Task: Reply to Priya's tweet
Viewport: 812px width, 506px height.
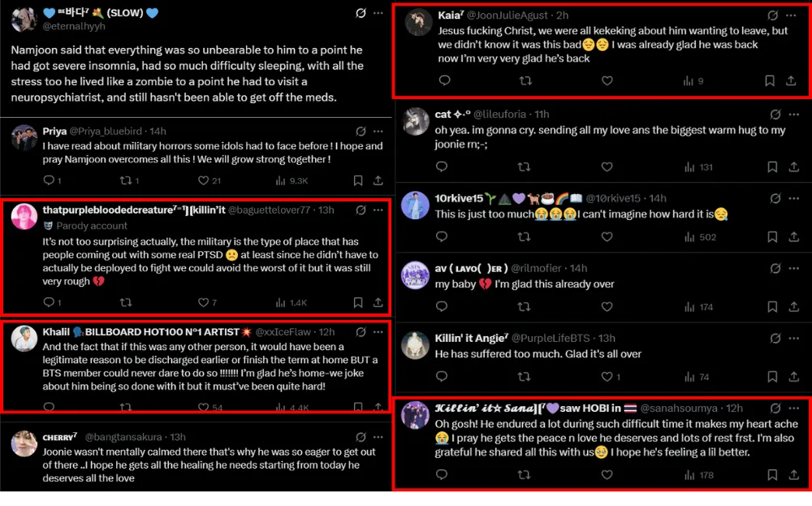Action: pyautogui.click(x=48, y=180)
